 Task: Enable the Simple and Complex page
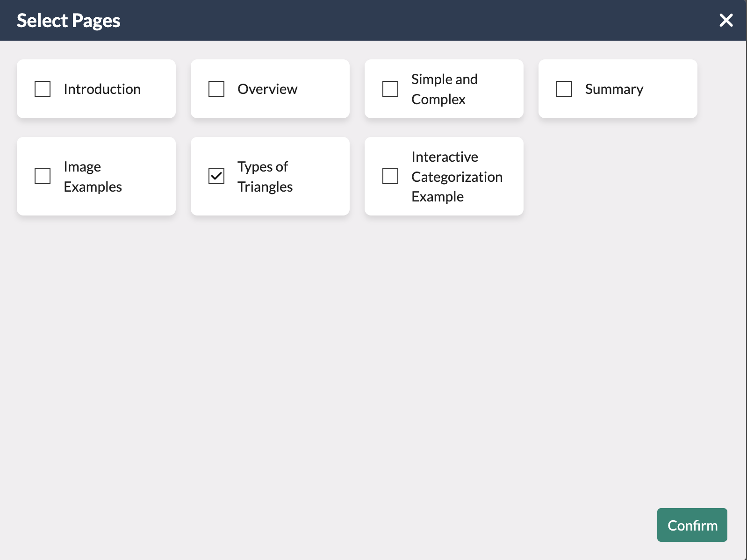tap(390, 88)
